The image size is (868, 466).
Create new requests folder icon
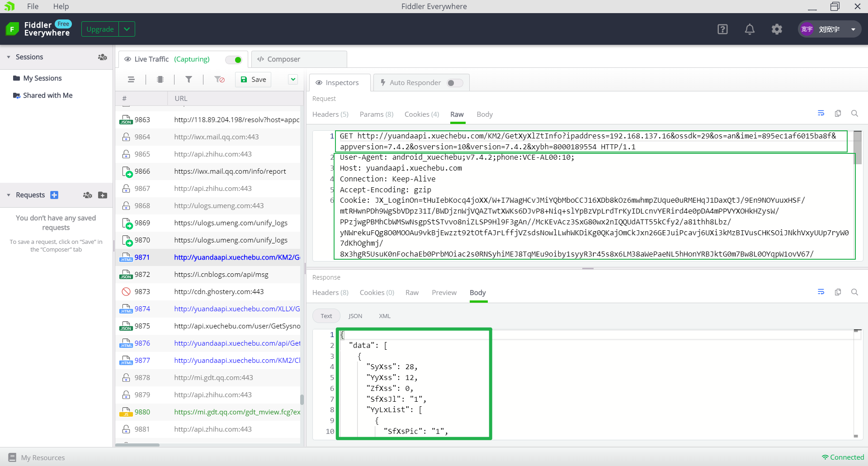pyautogui.click(x=103, y=195)
